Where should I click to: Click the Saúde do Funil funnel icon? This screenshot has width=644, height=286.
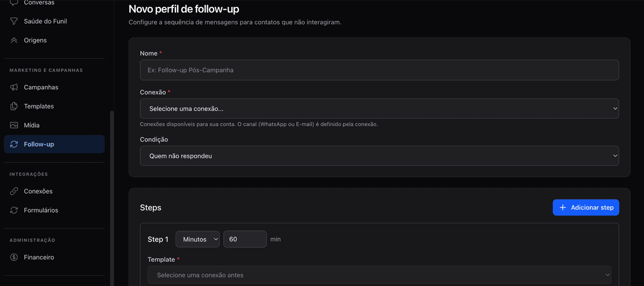tap(14, 22)
